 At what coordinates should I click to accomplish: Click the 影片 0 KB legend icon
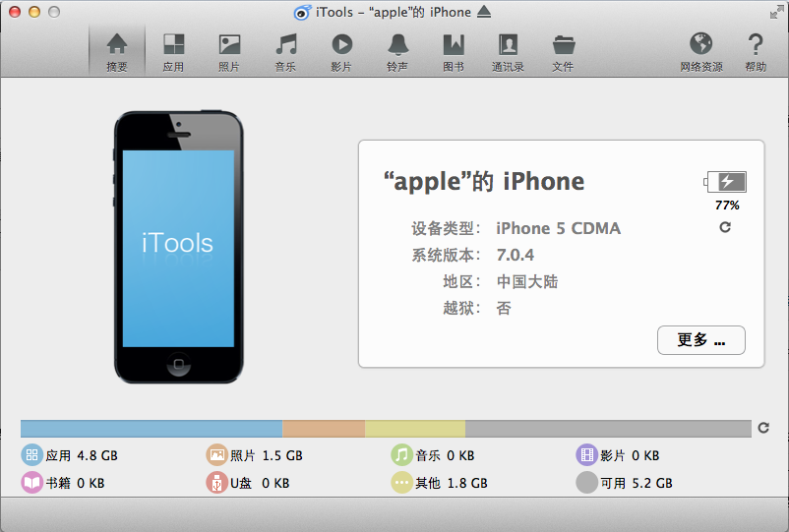[x=586, y=455]
